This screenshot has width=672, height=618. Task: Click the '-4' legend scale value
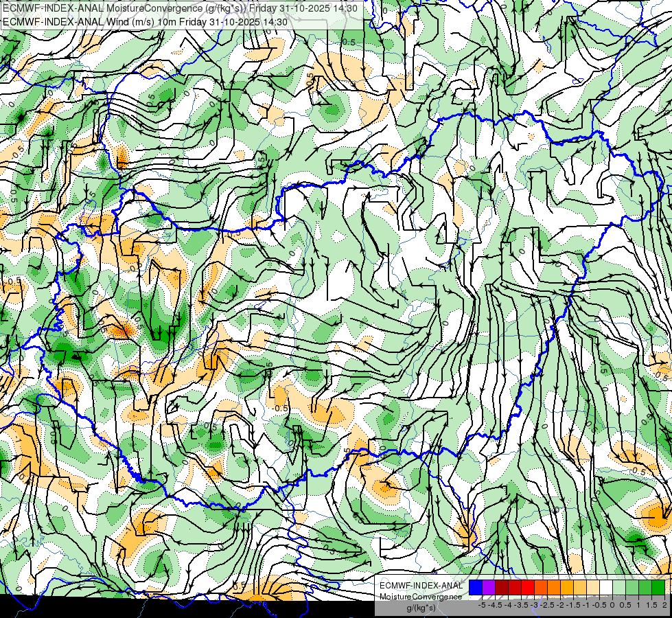(x=508, y=605)
